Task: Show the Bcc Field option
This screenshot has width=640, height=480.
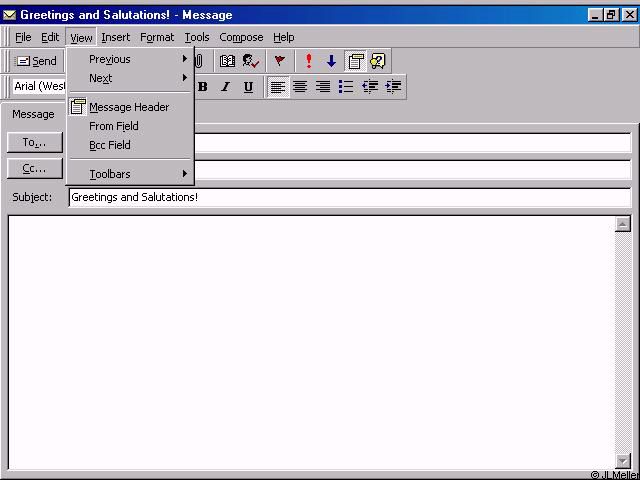Action: pos(130,145)
